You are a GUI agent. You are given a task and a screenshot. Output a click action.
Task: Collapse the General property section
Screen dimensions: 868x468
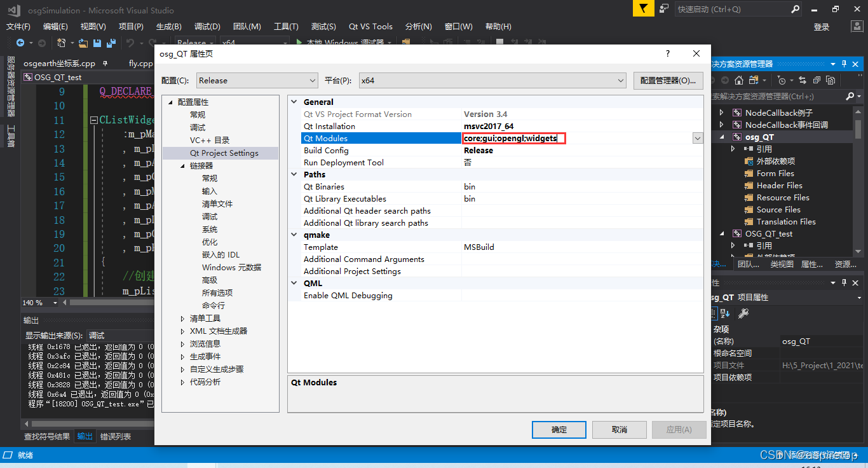(x=295, y=102)
